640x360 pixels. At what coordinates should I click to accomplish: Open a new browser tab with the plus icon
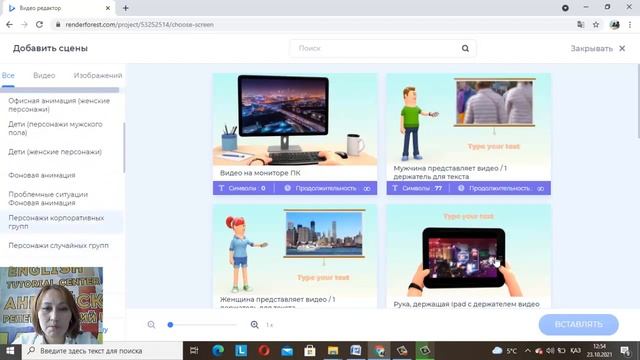click(125, 8)
